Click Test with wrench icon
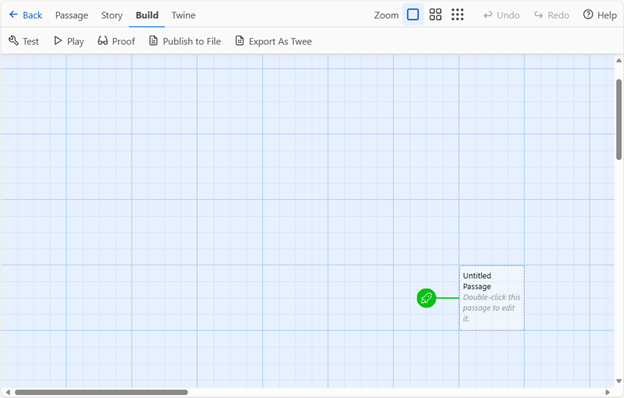The image size is (624, 398). (24, 41)
